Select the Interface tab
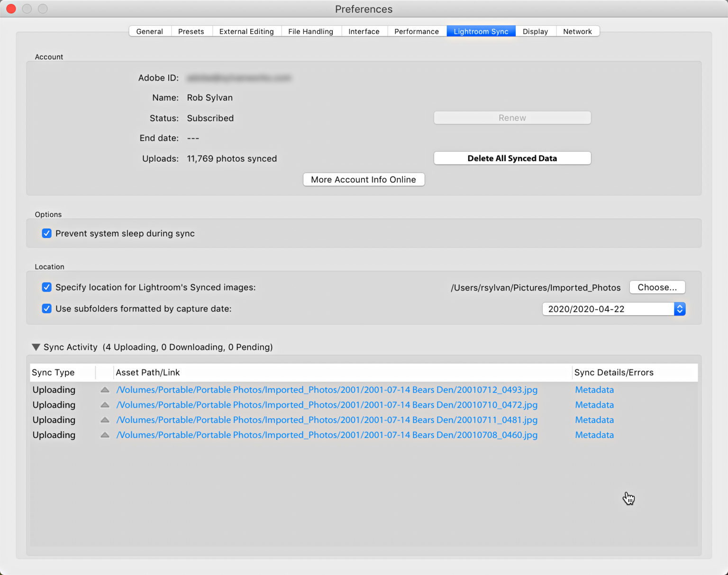 point(364,31)
